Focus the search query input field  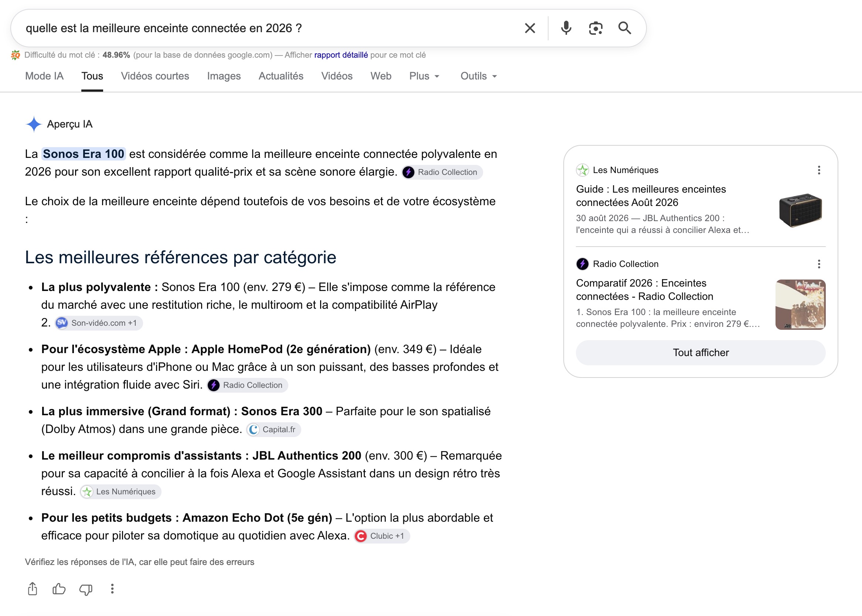[x=265, y=28]
